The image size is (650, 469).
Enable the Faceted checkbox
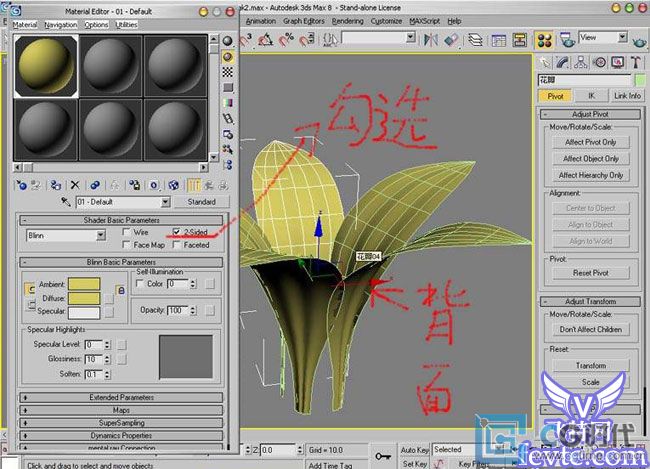click(177, 245)
